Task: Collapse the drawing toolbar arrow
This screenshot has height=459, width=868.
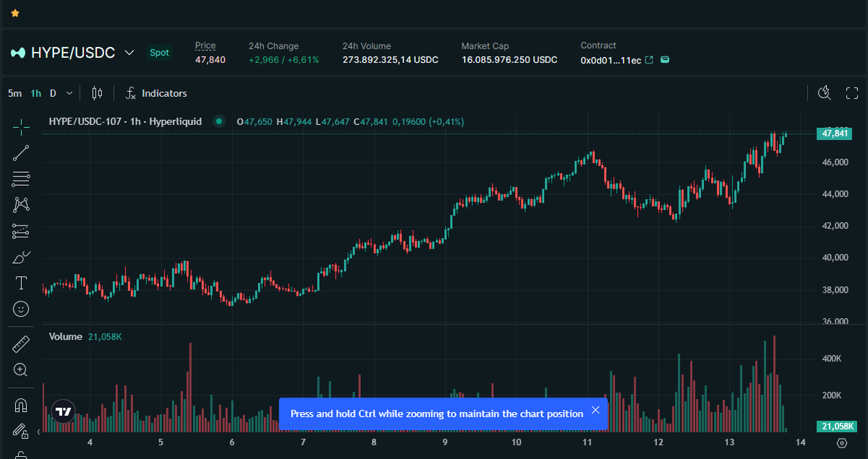Action: [38, 433]
